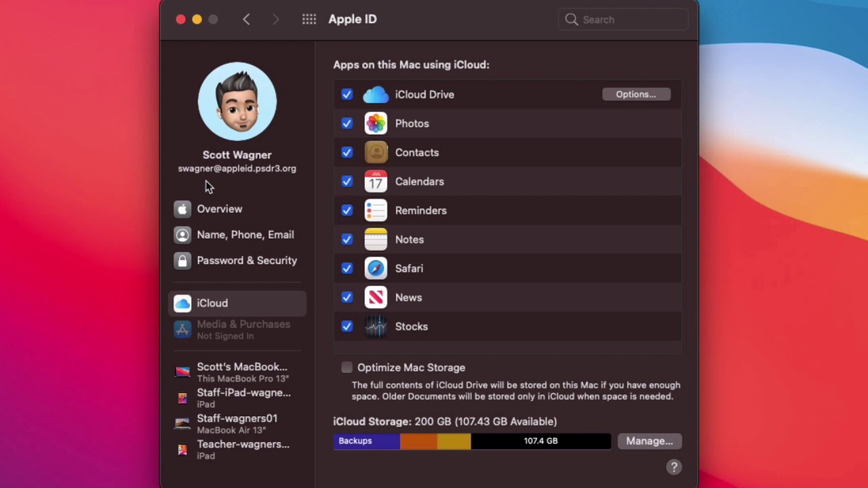868x488 pixels.
Task: Select Scott's MacBook Pro device entry
Action: coord(237,372)
